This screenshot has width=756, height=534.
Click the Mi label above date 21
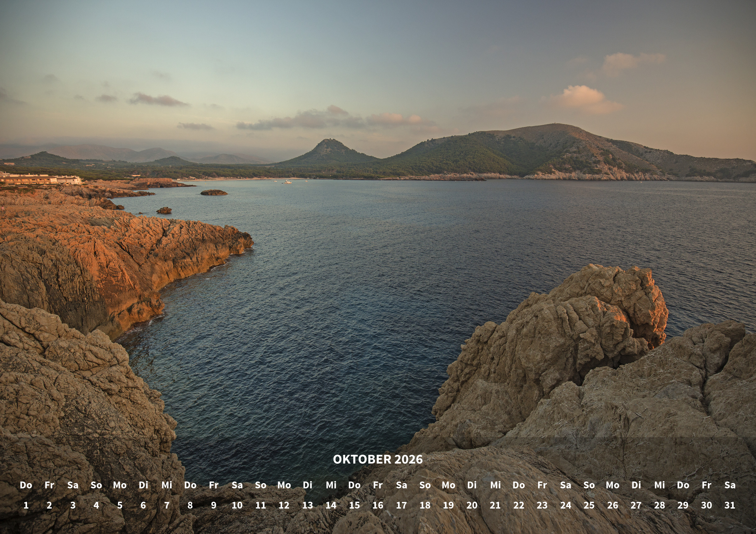(495, 485)
